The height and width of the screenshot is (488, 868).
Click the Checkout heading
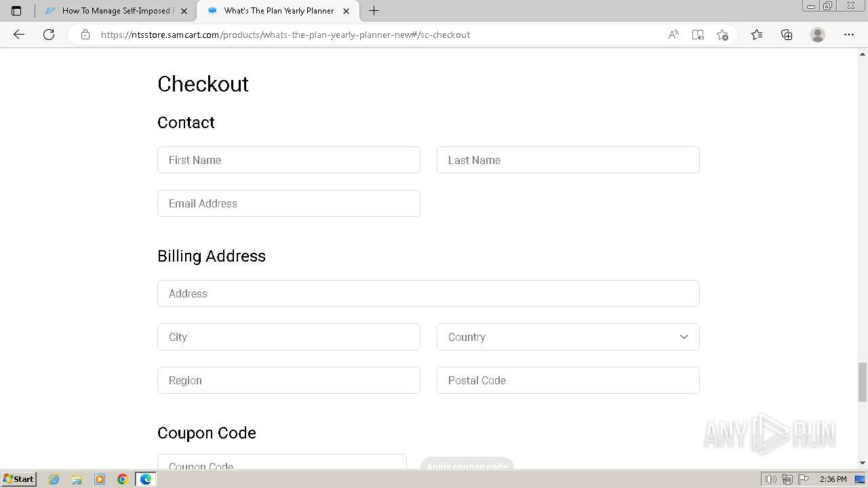pyautogui.click(x=203, y=84)
